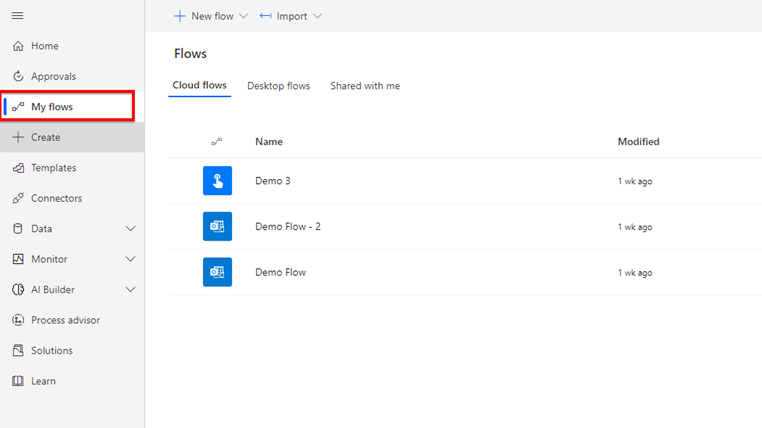Open the Demo Flow - 2 name
762x428 pixels.
point(288,226)
